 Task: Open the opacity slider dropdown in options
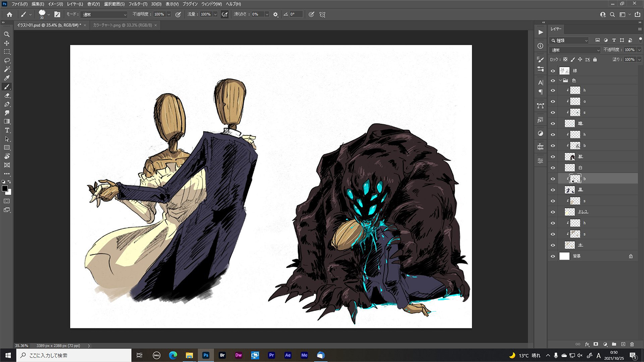click(x=169, y=14)
